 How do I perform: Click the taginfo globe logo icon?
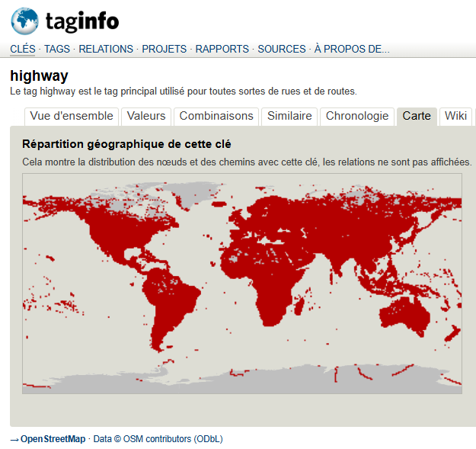click(24, 21)
